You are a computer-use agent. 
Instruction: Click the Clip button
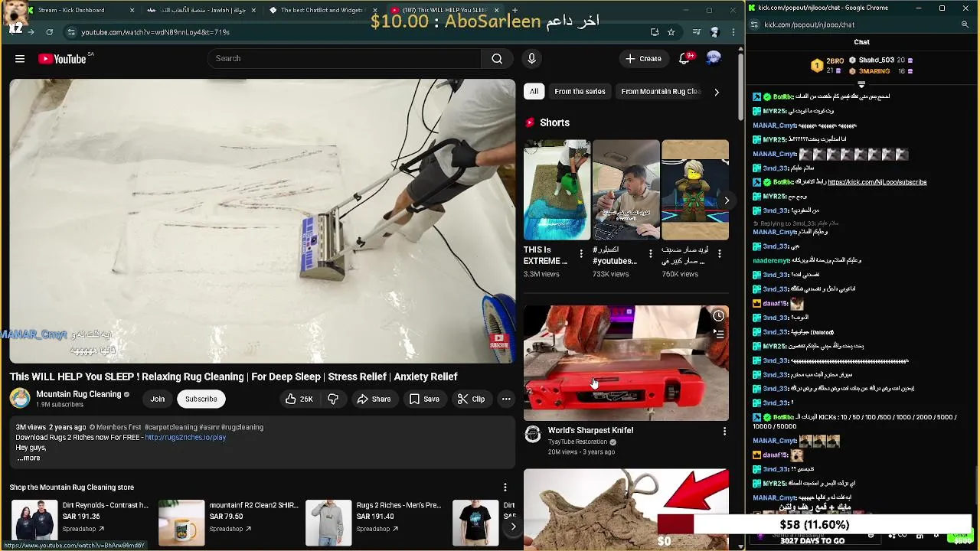(x=471, y=399)
